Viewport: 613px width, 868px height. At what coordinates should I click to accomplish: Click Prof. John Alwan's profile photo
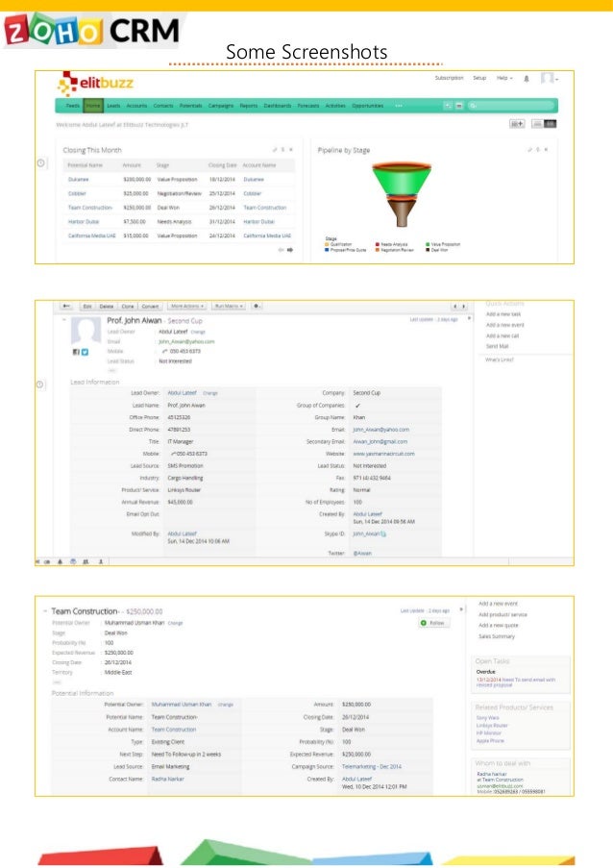coord(86,331)
